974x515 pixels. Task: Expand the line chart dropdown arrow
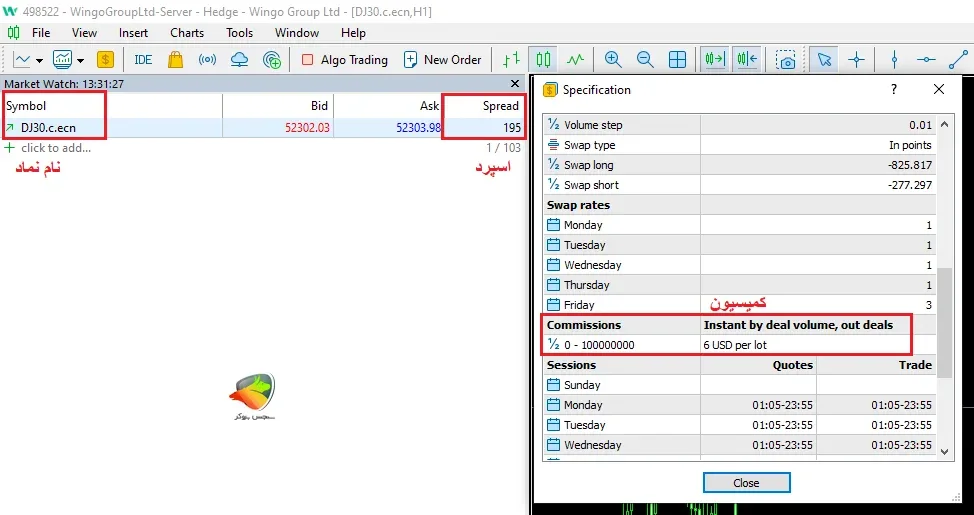[40, 60]
